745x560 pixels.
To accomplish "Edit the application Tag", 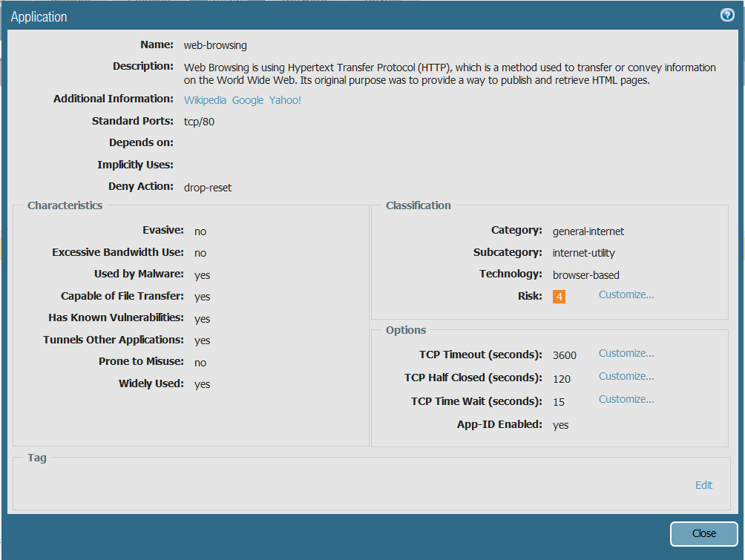I will pyautogui.click(x=703, y=485).
